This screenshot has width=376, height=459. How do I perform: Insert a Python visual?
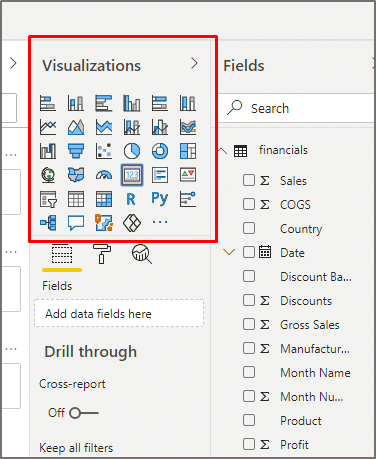pos(160,199)
